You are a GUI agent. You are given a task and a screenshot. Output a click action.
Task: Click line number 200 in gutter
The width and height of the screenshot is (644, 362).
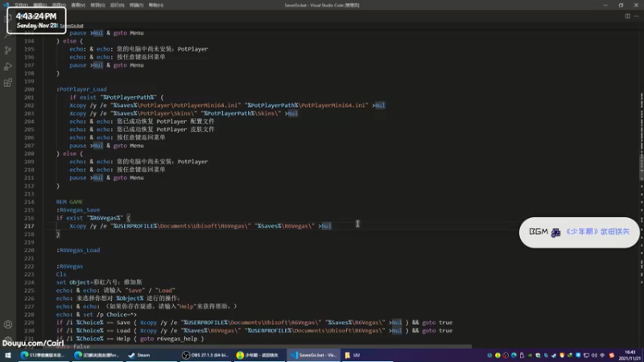[29, 89]
